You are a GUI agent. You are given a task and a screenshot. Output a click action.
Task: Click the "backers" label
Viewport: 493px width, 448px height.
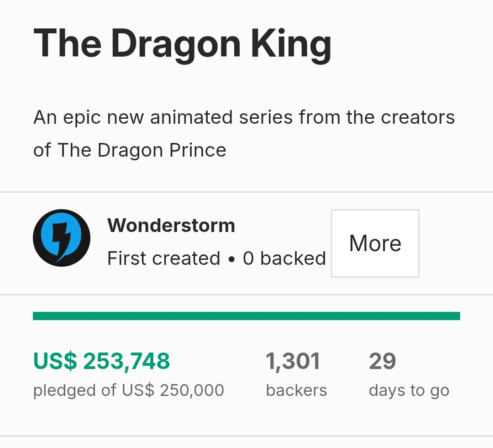point(296,390)
